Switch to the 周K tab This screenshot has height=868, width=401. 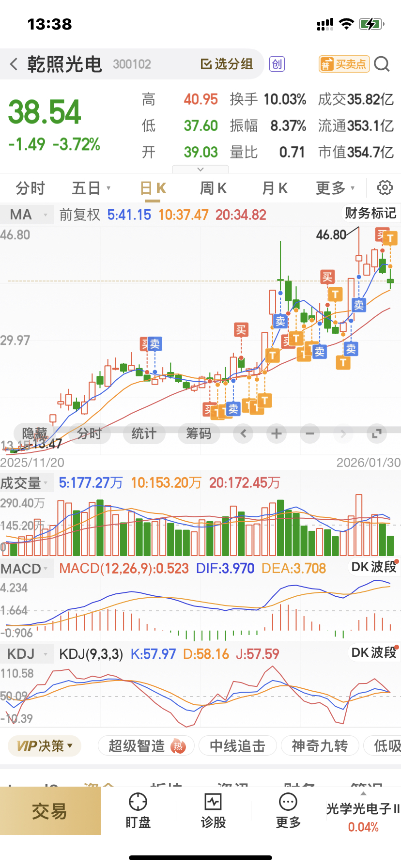tap(214, 188)
